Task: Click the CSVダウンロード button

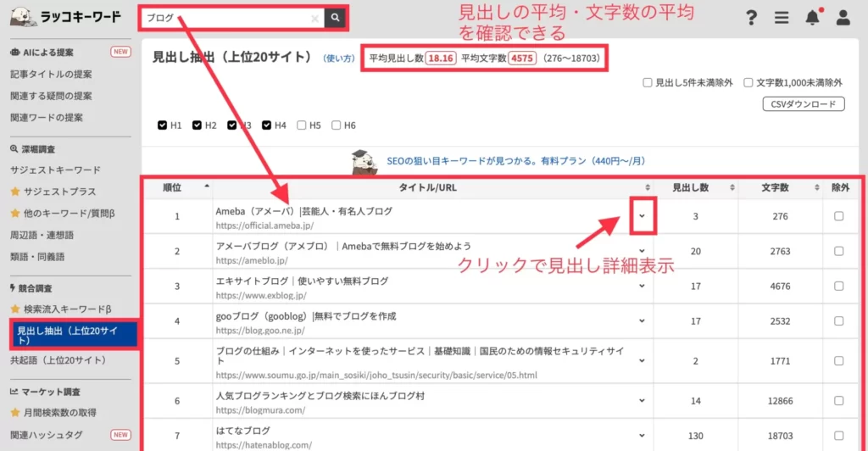Action: (x=804, y=104)
